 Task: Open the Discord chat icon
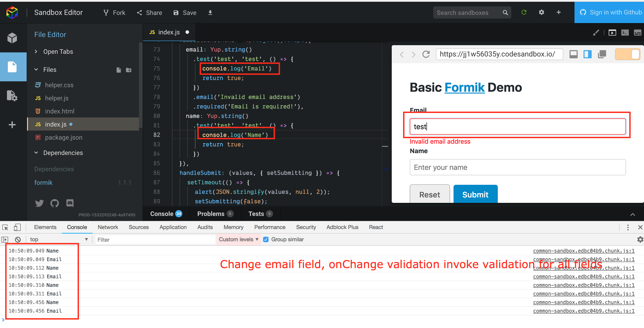coord(70,203)
